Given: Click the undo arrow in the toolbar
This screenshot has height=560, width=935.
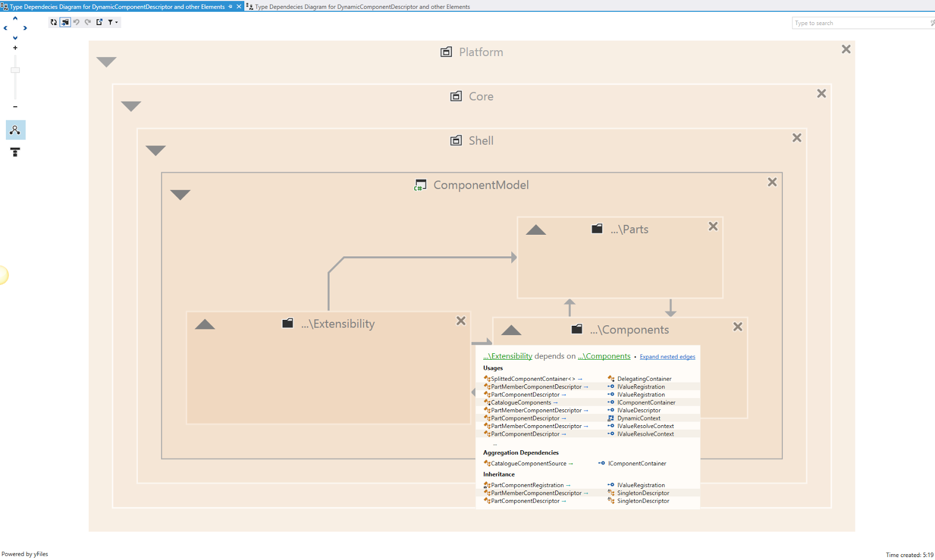Looking at the screenshot, I should [x=77, y=22].
